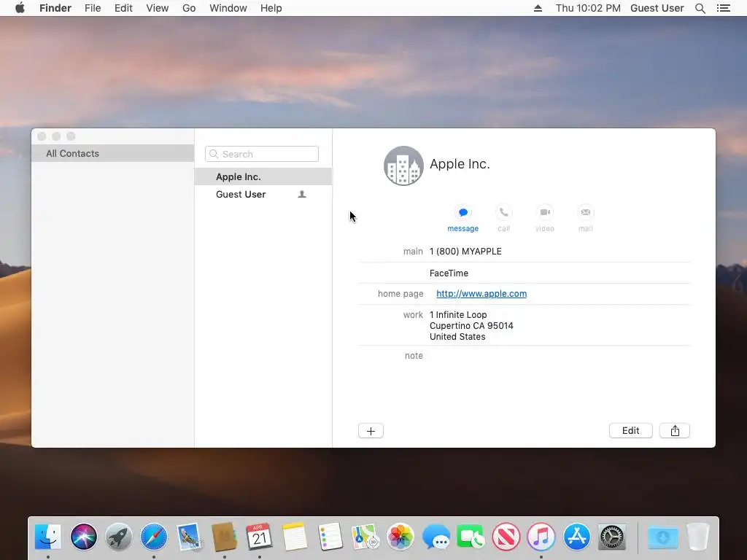Open the http://www.apple.com link
The image size is (747, 560).
[x=481, y=294]
